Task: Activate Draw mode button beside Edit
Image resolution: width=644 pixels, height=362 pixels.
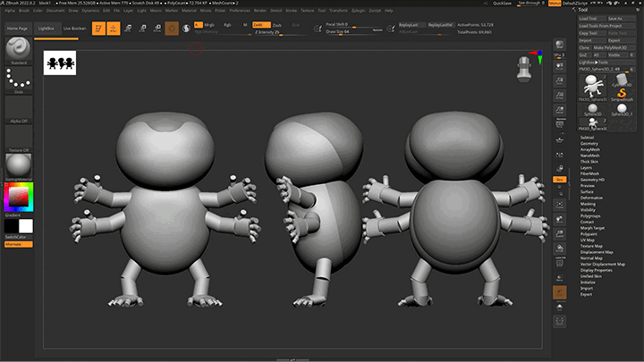Action: 114,29
